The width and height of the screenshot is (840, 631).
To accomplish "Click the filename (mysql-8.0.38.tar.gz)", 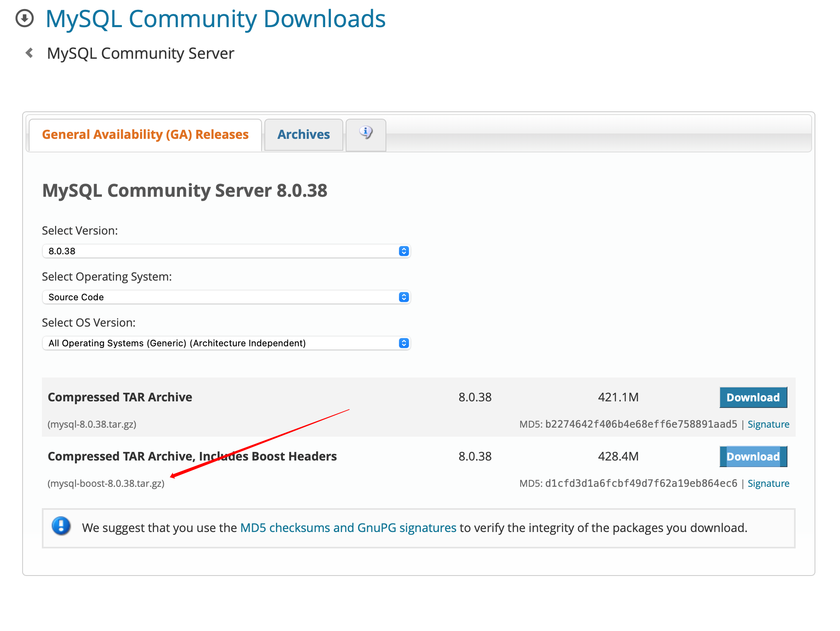I will pyautogui.click(x=92, y=424).
